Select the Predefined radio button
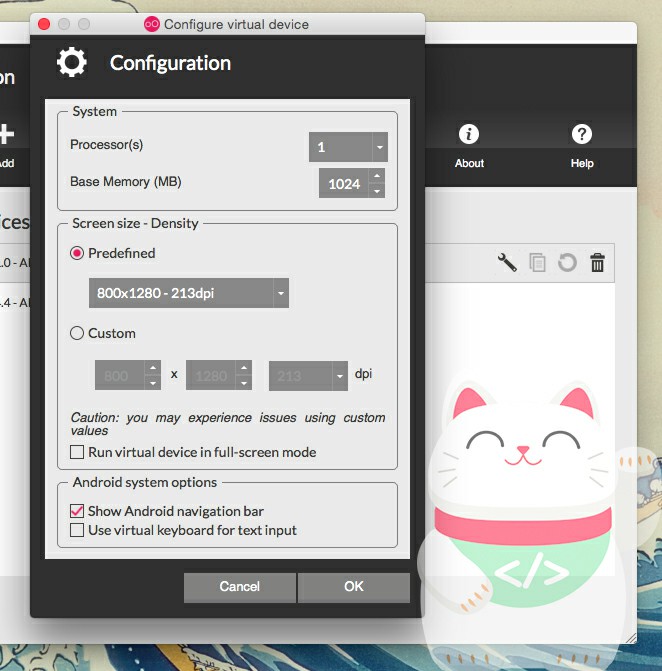The width and height of the screenshot is (662, 671). (x=77, y=254)
